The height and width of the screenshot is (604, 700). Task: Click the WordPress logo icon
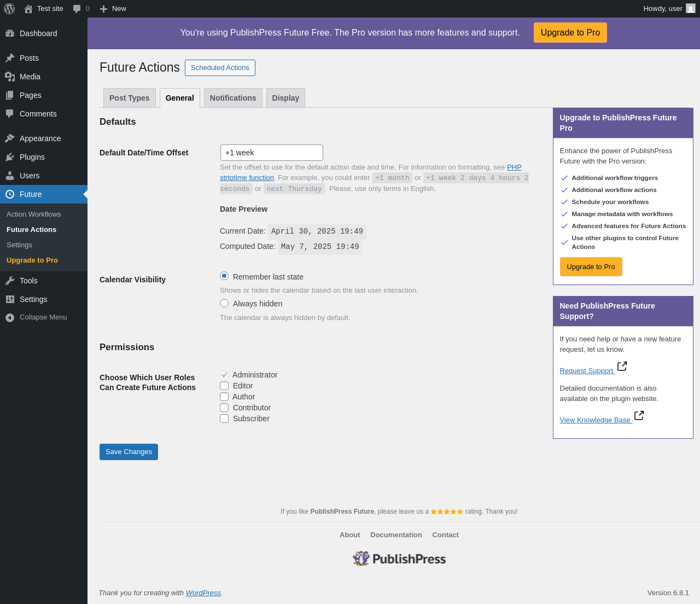9,9
